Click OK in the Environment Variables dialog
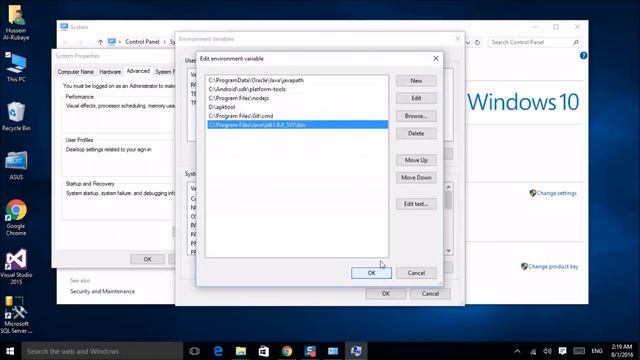Screen dimensions: 640x360 (x=386, y=293)
